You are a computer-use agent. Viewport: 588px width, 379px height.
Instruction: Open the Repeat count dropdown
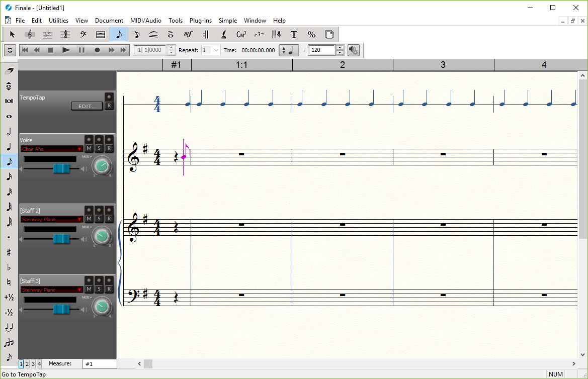[216, 50]
